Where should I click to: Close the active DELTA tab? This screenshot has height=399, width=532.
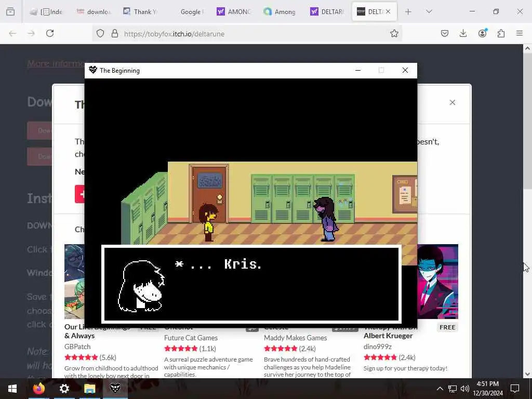click(x=388, y=12)
